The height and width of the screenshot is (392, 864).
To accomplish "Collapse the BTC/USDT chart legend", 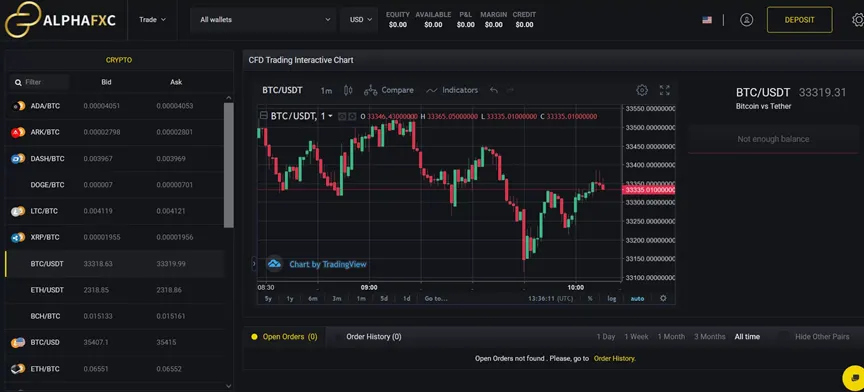I will pyautogui.click(x=263, y=116).
